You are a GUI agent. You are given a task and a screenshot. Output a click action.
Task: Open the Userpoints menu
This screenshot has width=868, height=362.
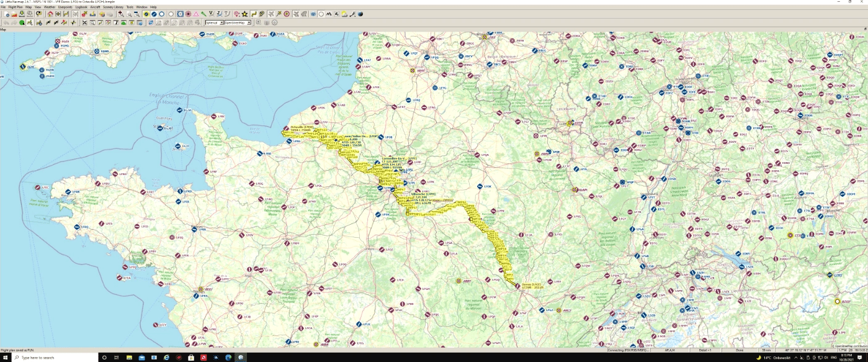coord(65,7)
